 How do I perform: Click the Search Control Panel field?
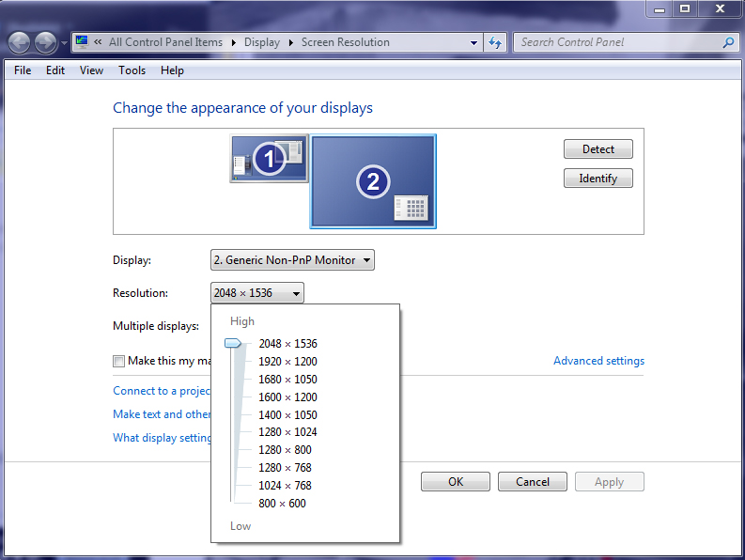(615, 42)
